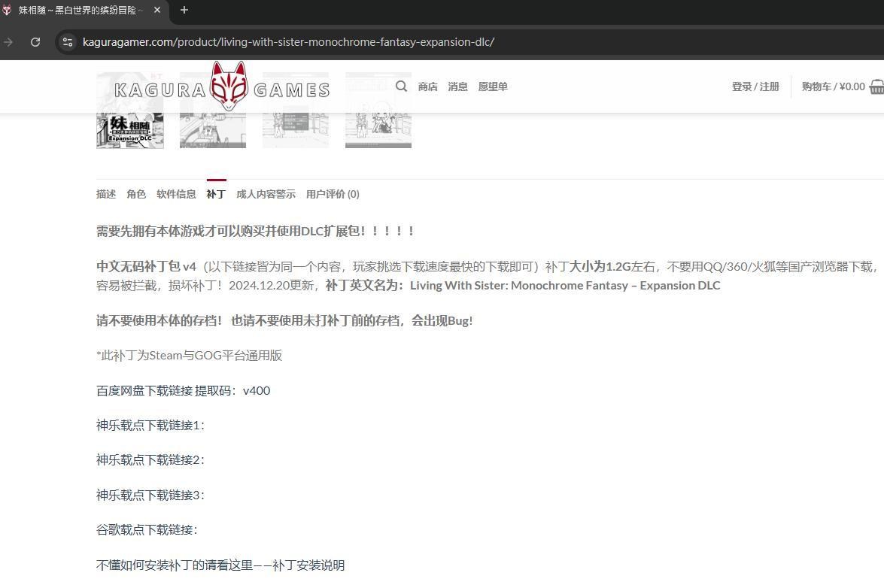Switch to the 补丁 tab
This screenshot has height=588, width=884.
pos(216,194)
